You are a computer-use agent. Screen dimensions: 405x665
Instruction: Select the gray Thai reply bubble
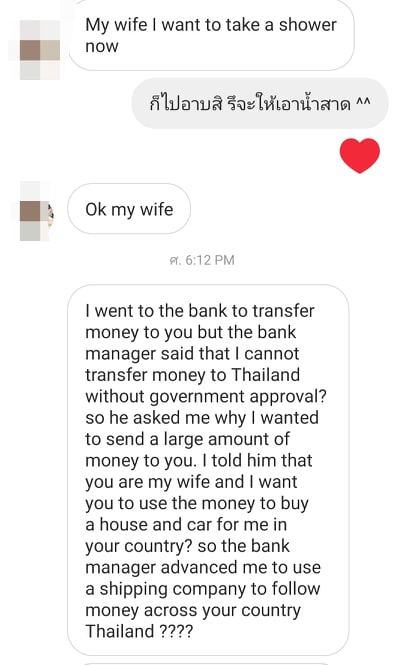pos(260,103)
